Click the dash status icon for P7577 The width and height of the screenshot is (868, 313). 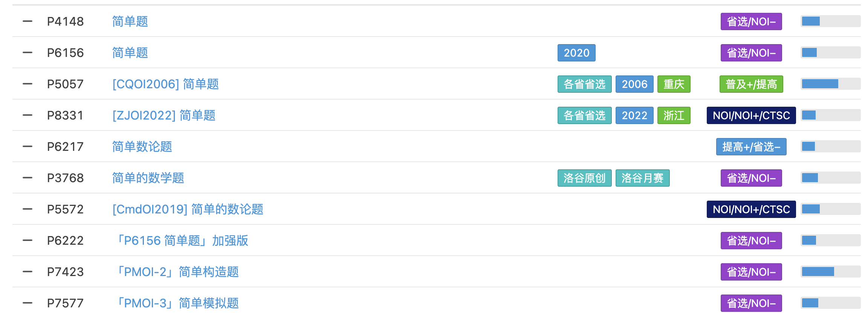pos(28,303)
